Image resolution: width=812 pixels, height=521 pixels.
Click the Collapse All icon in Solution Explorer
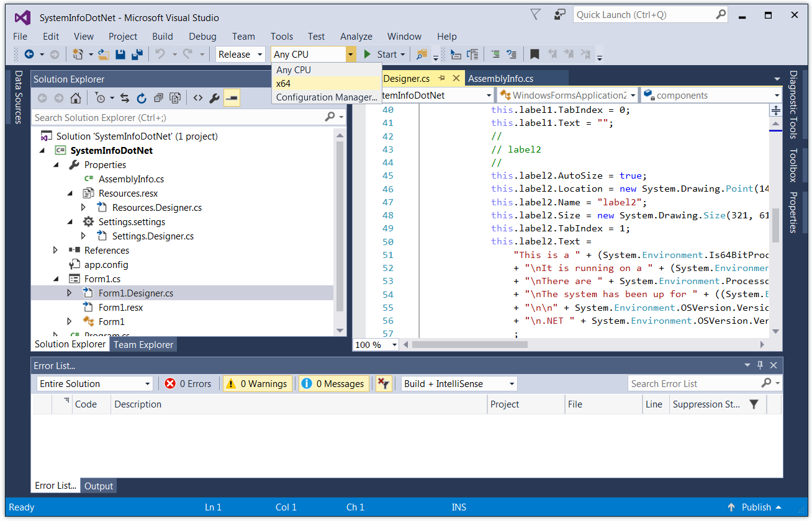(158, 97)
